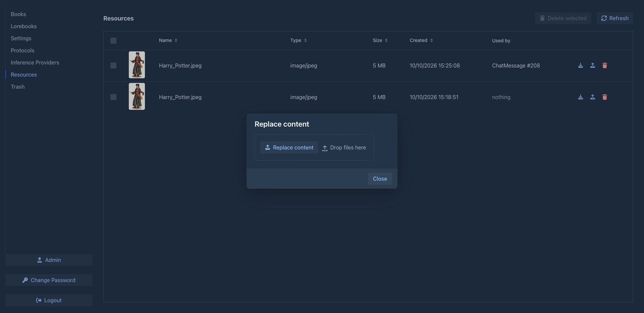Open the Admin panel button
This screenshot has width=644, height=313.
(x=49, y=260)
